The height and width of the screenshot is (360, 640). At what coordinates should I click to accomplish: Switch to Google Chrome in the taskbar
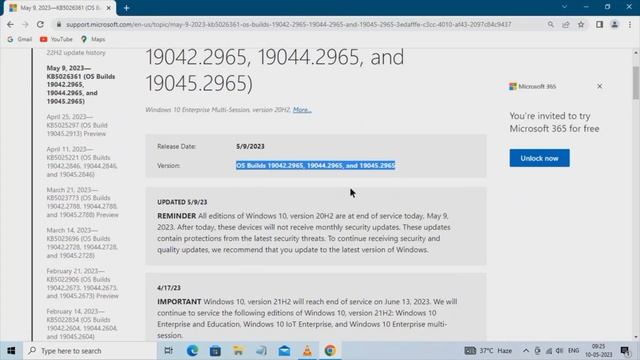click(330, 351)
